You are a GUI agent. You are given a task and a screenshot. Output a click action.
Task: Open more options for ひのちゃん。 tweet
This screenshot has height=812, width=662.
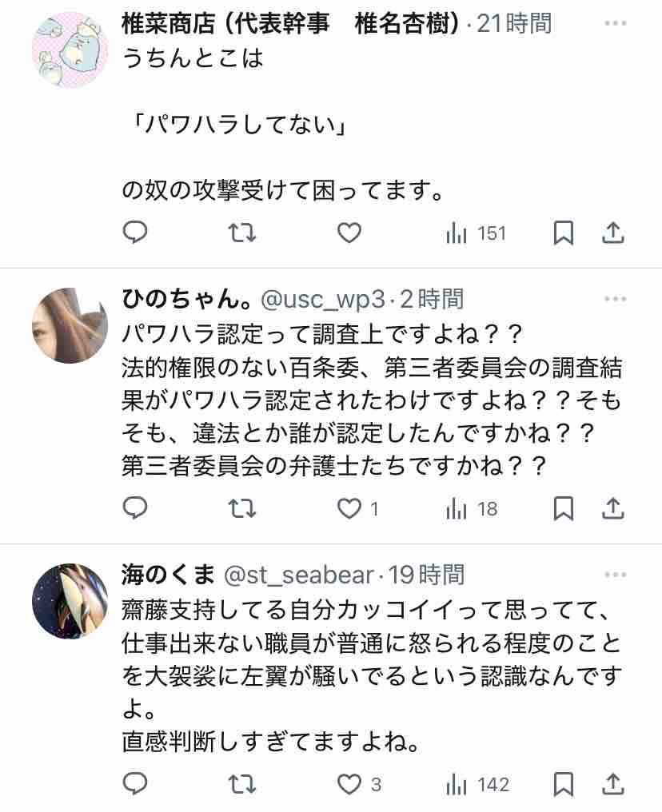pyautogui.click(x=616, y=299)
